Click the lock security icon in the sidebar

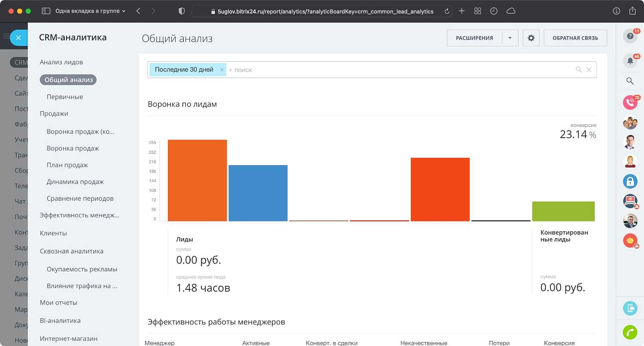pos(630,181)
